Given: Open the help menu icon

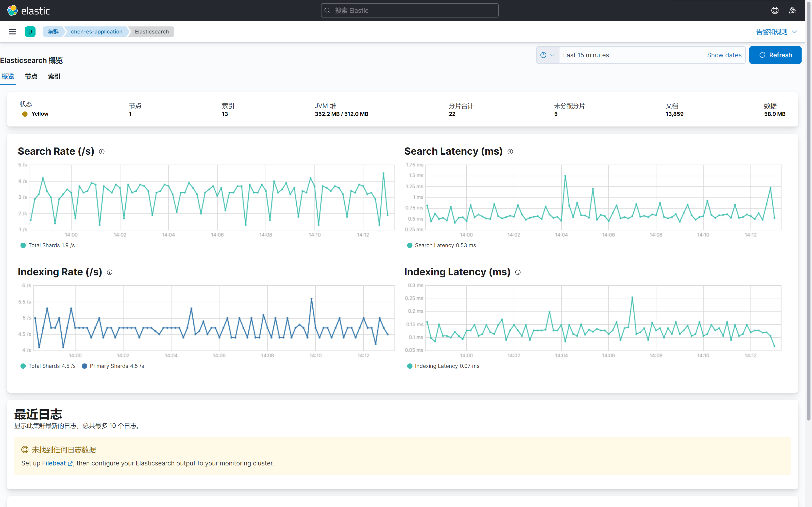Looking at the screenshot, I should tap(775, 10).
